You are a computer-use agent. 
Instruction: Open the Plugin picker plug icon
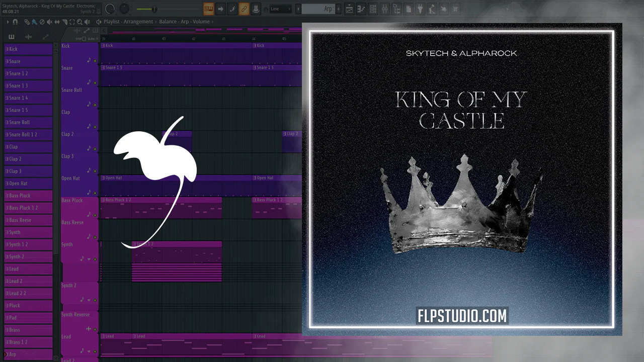tap(421, 9)
